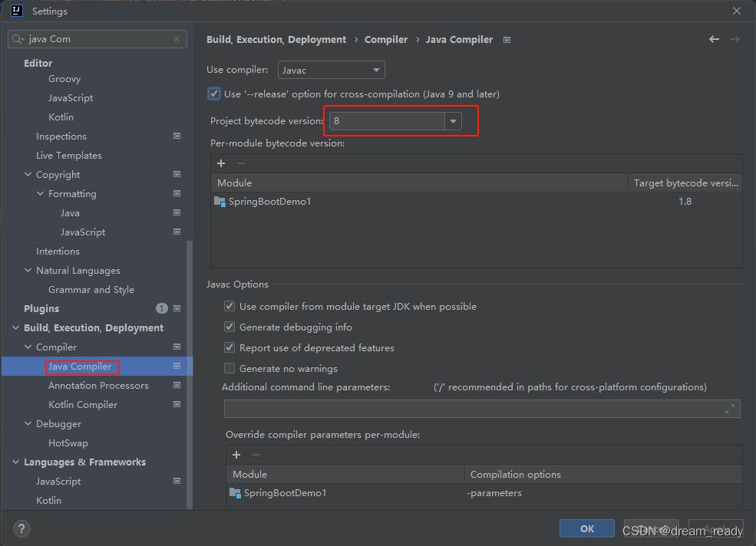Image resolution: width=756 pixels, height=546 pixels.
Task: Open the Plugins settings page
Action: [41, 308]
